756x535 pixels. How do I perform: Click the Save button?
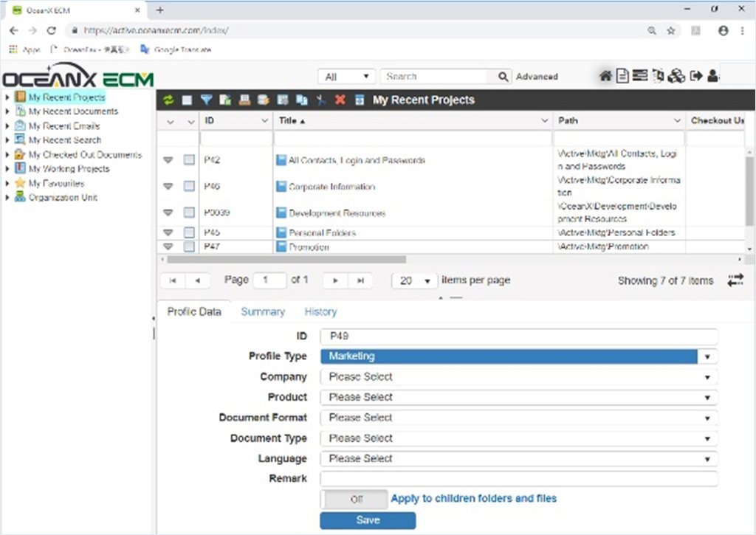pos(368,520)
